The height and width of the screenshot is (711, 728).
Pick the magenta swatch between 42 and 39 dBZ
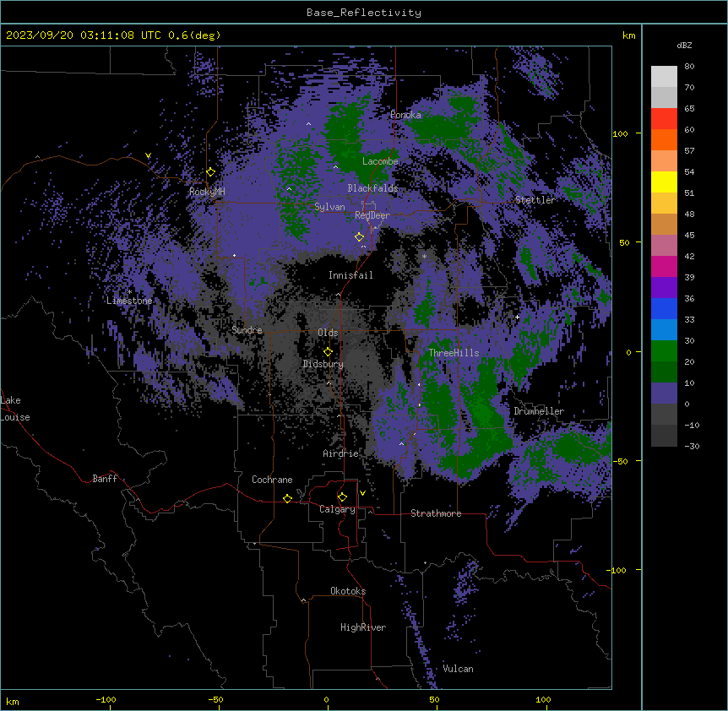[x=664, y=266]
